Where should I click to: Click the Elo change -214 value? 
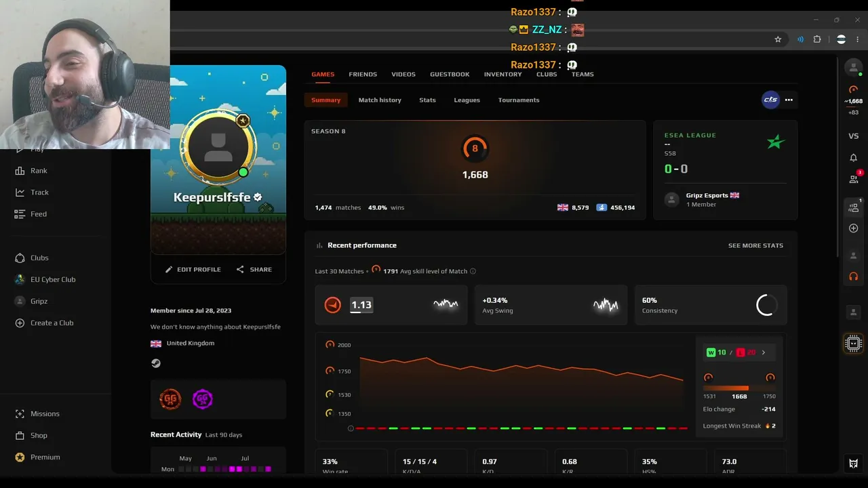(768, 409)
